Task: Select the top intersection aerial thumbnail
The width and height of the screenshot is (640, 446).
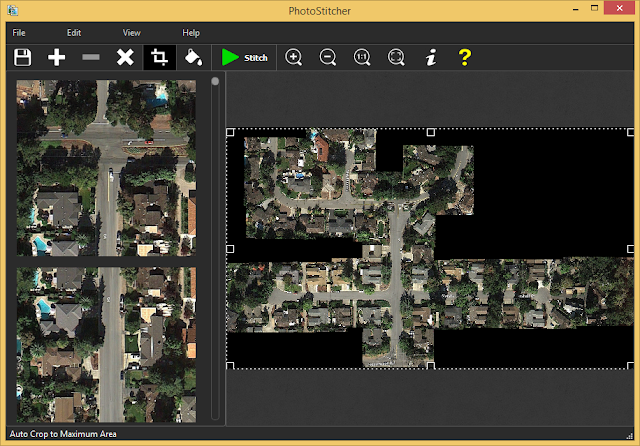Action: (x=106, y=168)
